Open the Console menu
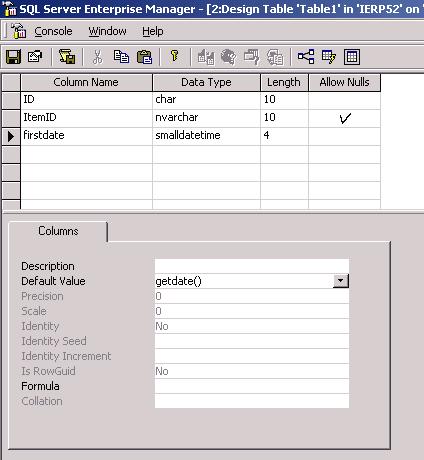The image size is (424, 460). [53, 31]
